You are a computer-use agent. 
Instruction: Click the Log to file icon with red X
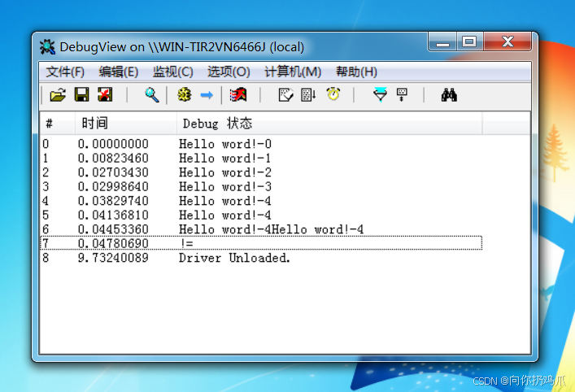point(105,95)
